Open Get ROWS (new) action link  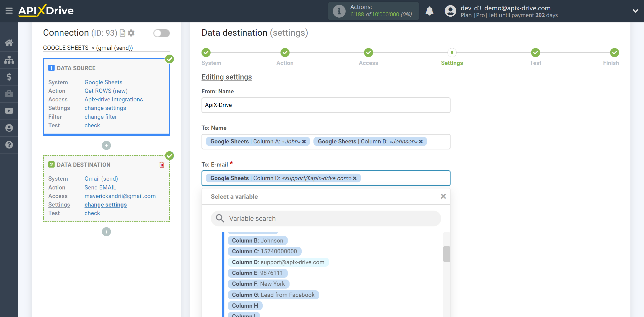pyautogui.click(x=106, y=91)
